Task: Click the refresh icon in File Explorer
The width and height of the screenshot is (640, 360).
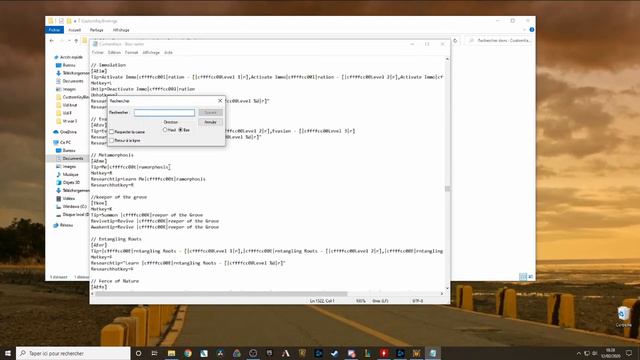Action: 455,40
